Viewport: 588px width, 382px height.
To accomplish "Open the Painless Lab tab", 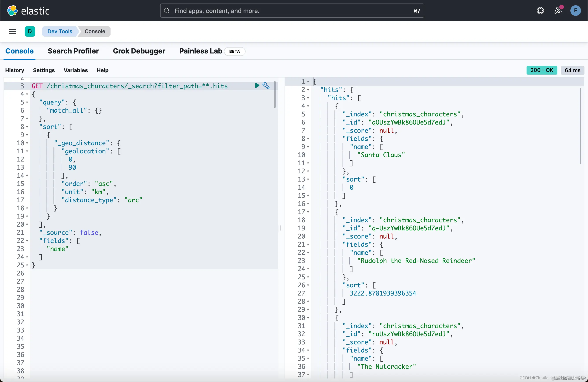I will coord(201,51).
